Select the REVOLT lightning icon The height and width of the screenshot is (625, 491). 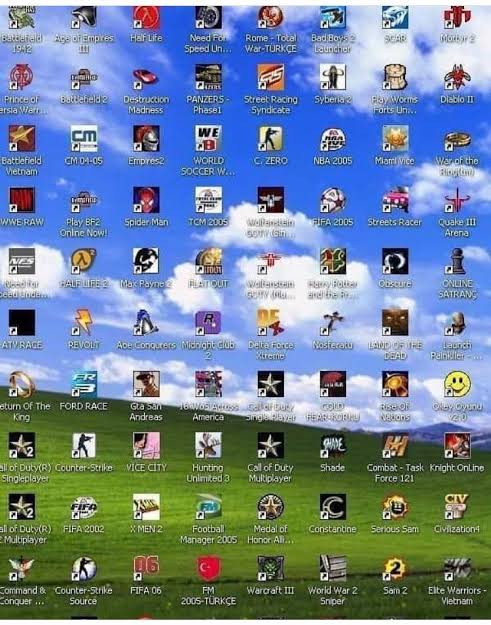(84, 323)
